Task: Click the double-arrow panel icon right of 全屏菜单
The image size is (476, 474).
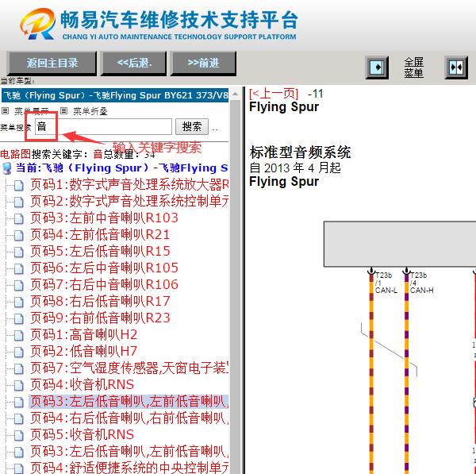Action: click(456, 67)
